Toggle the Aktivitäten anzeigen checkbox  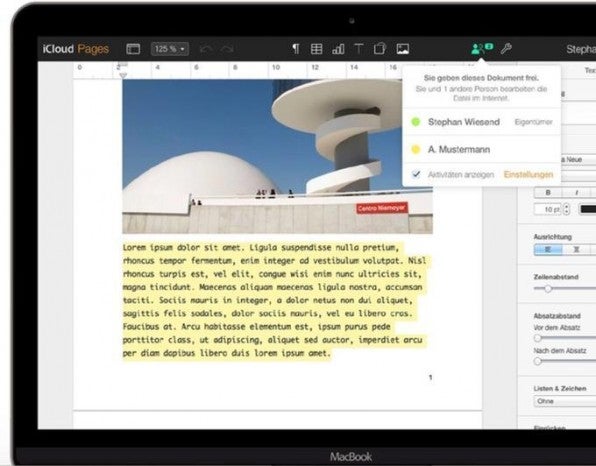pos(416,174)
